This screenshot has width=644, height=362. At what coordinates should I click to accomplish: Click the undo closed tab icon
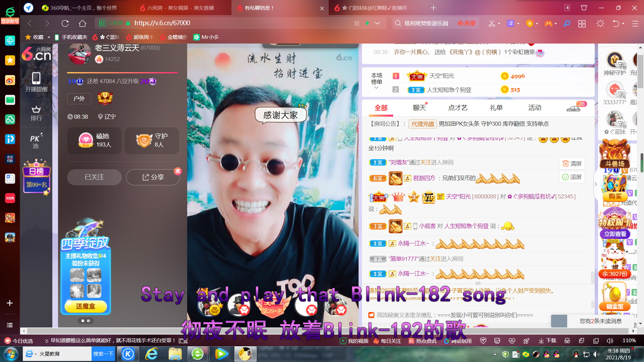pos(616,23)
